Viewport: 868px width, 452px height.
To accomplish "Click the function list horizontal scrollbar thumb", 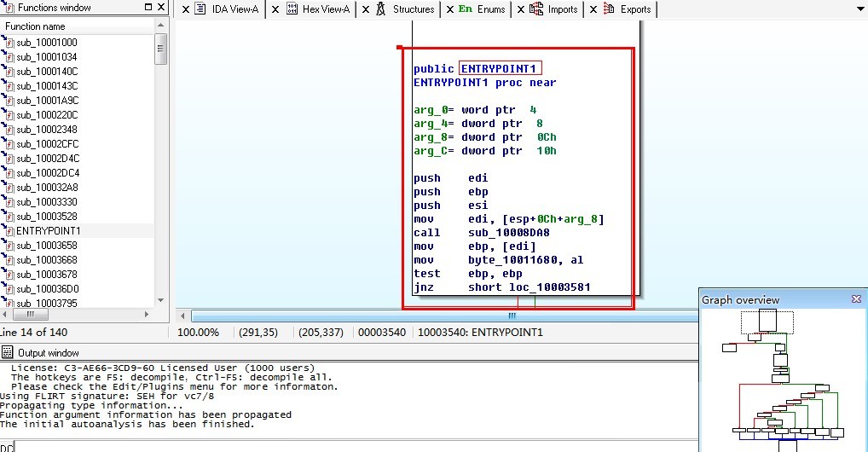I will click(x=30, y=314).
